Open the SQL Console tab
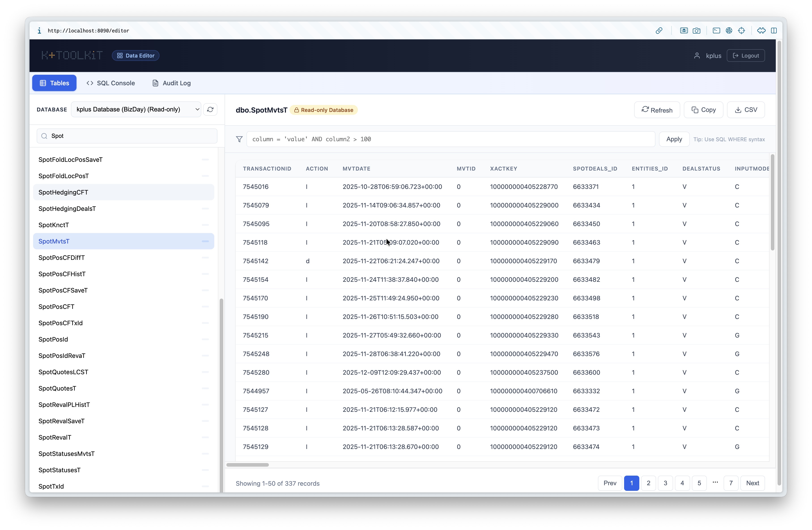Image resolution: width=812 pixels, height=530 pixels. (x=111, y=83)
